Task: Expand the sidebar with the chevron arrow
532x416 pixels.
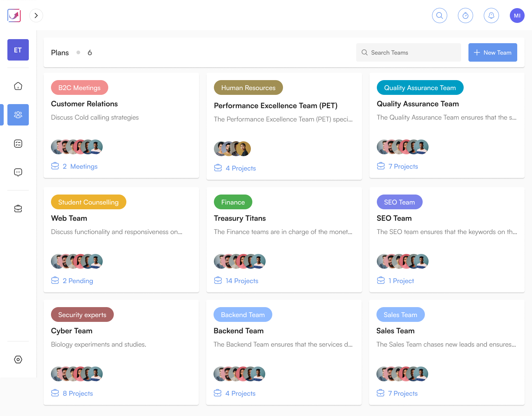Action: coord(36,16)
